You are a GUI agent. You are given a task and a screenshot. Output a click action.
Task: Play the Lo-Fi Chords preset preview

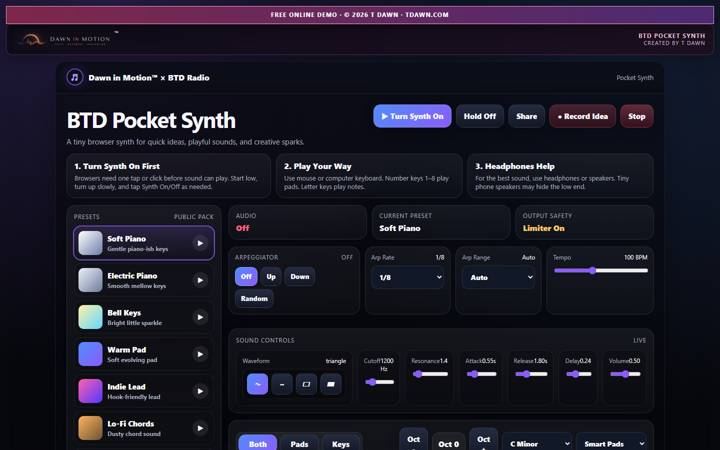point(200,428)
